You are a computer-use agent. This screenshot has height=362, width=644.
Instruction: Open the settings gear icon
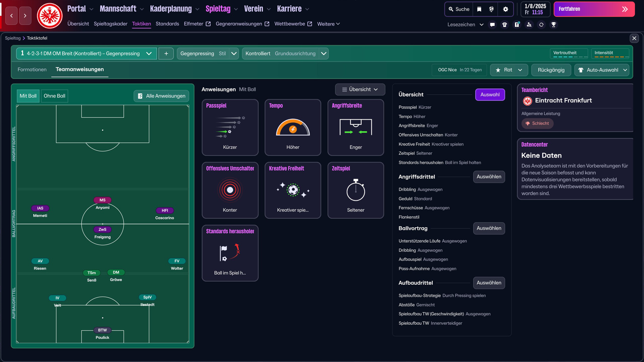click(x=505, y=9)
